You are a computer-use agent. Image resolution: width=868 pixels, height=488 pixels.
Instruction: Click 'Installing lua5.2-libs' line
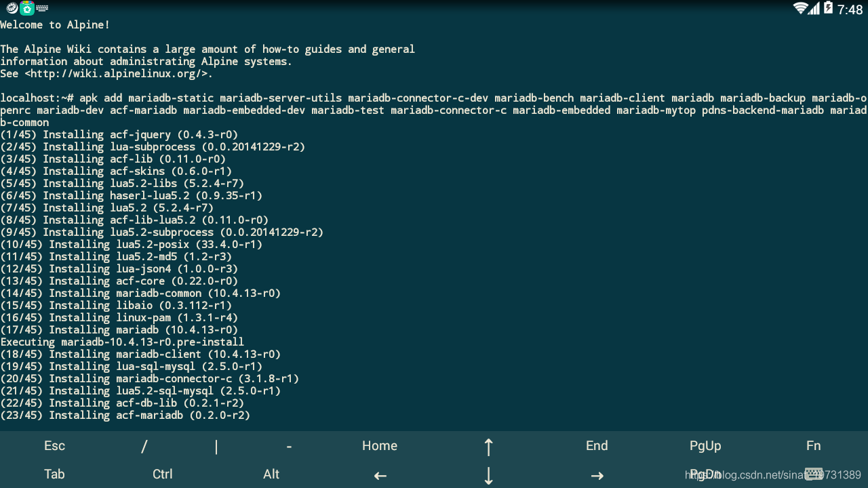[122, 183]
